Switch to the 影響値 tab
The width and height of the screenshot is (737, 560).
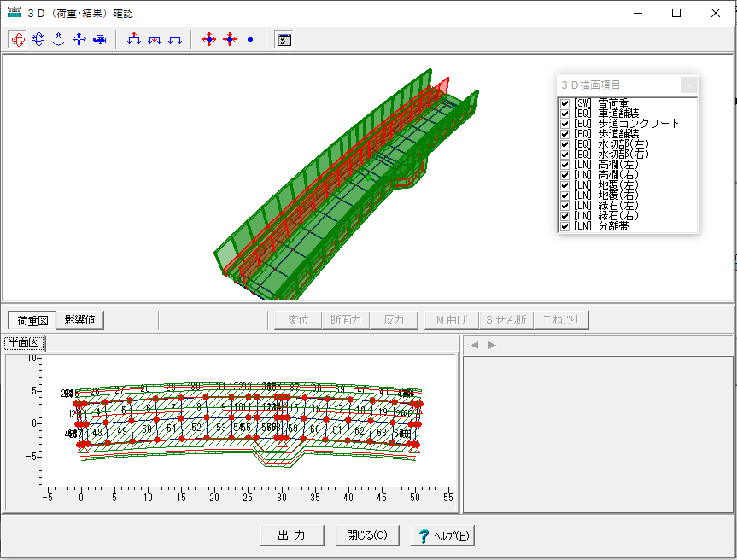79,320
